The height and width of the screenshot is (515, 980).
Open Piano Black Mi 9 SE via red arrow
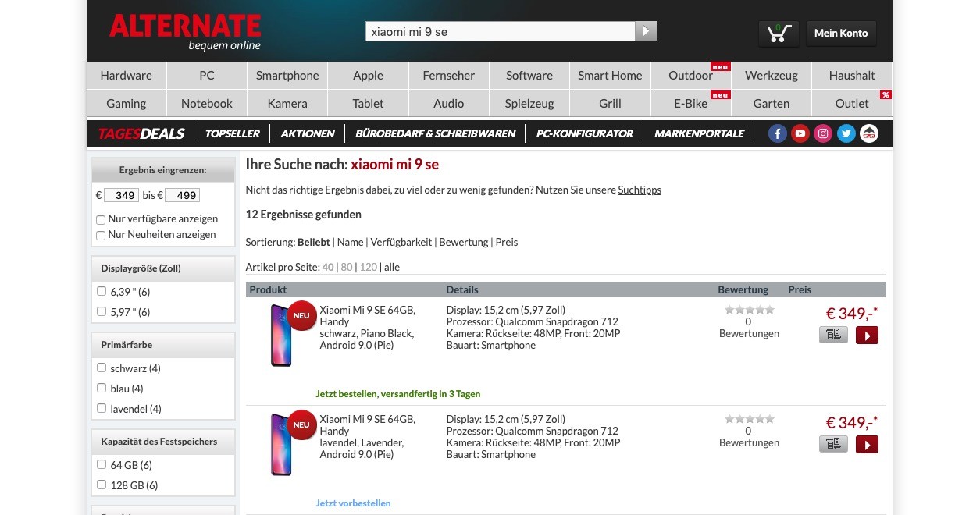click(867, 336)
